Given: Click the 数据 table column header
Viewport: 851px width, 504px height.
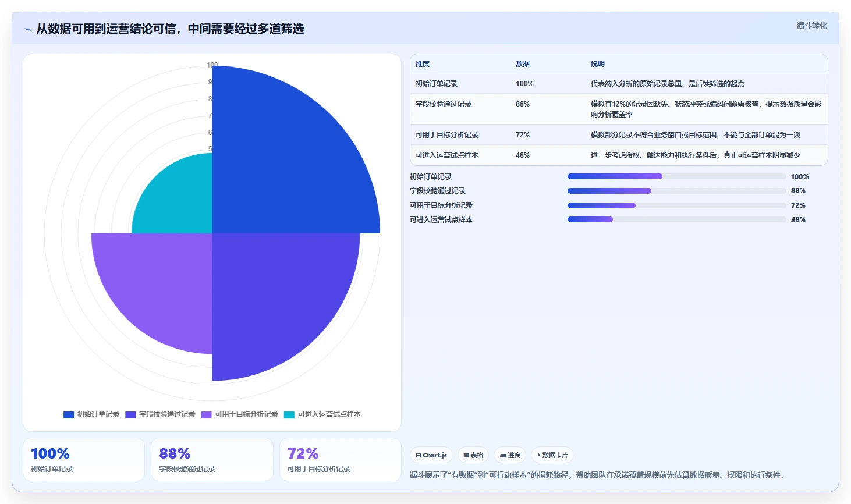Looking at the screenshot, I should [x=523, y=64].
